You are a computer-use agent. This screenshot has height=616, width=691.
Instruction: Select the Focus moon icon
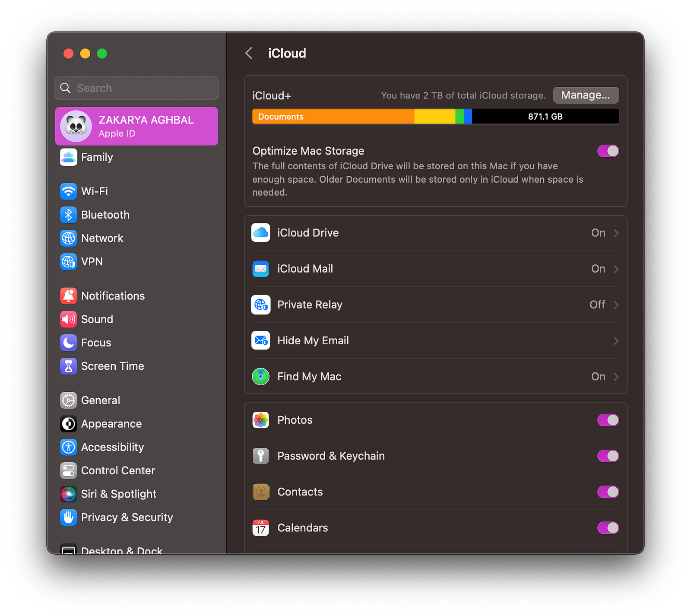coord(68,343)
